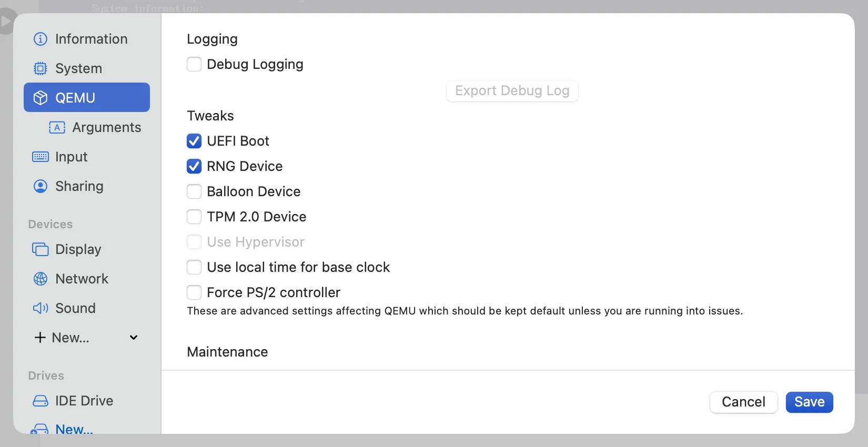Click the Sharing person icon

click(41, 186)
